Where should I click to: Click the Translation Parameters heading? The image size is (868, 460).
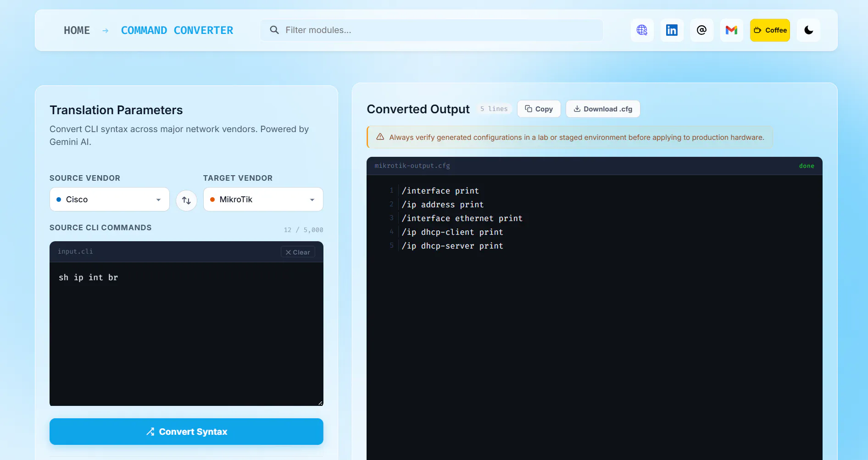(x=116, y=110)
